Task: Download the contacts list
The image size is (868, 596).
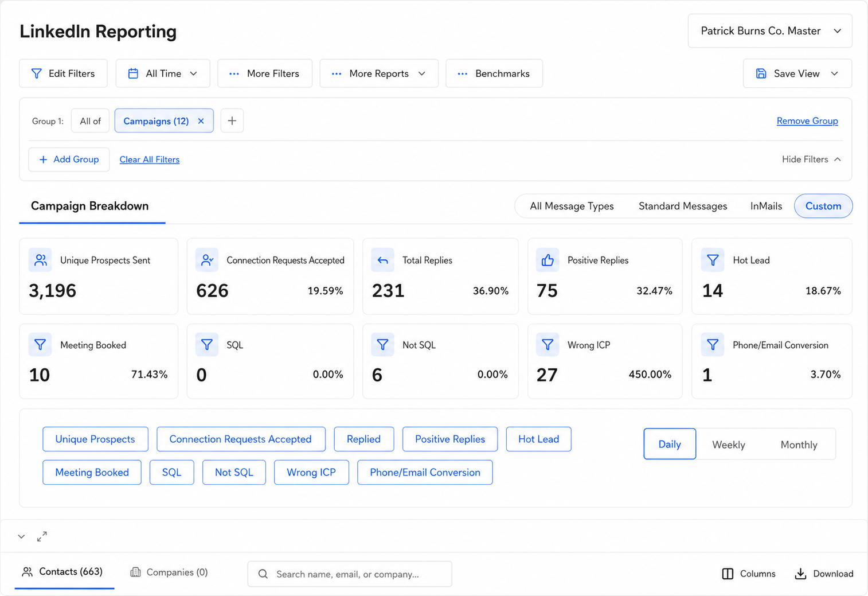Action: [824, 574]
